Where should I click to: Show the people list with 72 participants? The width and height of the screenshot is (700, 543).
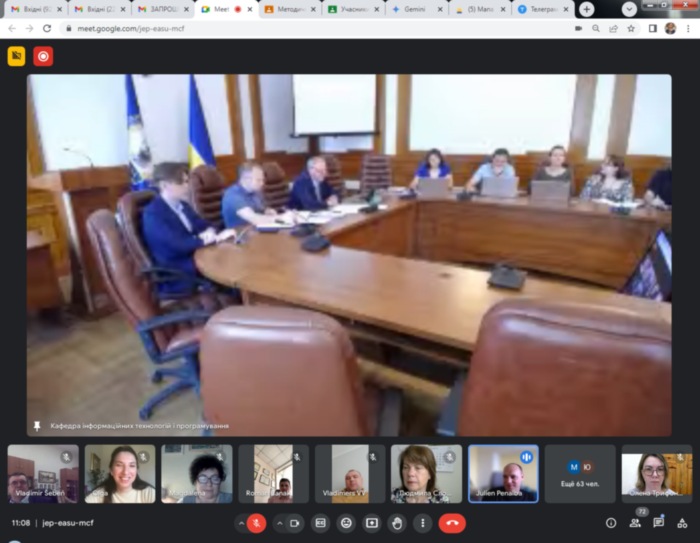point(635,522)
